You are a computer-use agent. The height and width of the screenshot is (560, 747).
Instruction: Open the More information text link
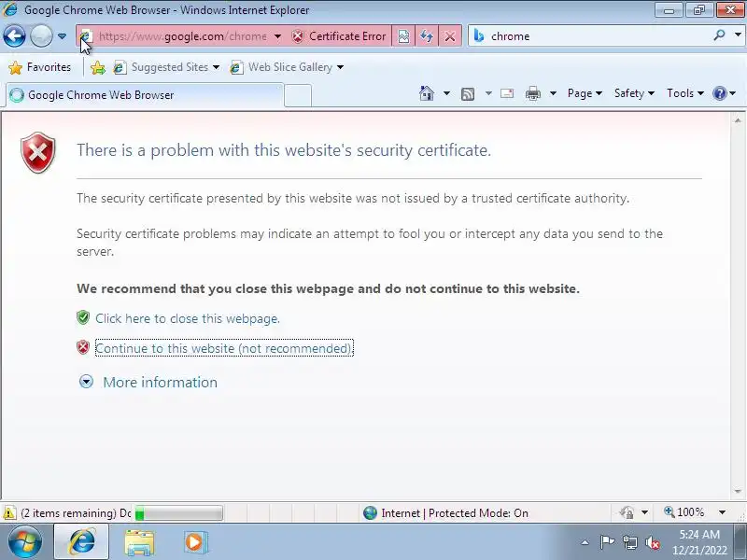(160, 382)
